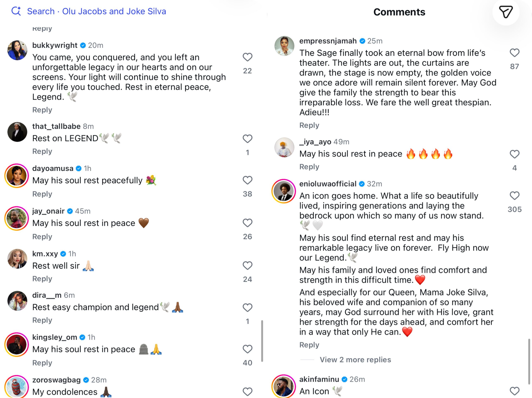Open dayoamusa's profile picture story
The image size is (532, 398).
click(17, 176)
